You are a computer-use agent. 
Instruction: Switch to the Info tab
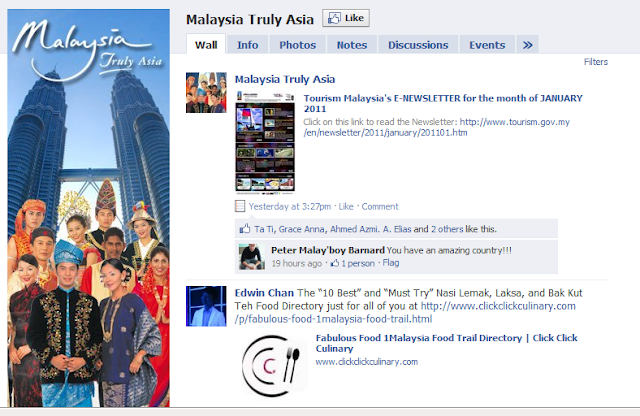247,45
